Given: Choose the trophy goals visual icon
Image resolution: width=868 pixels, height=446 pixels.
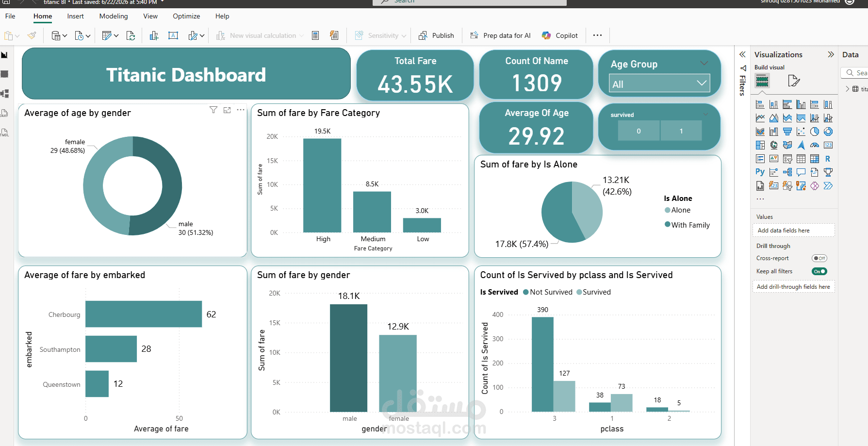Looking at the screenshot, I should (x=828, y=172).
